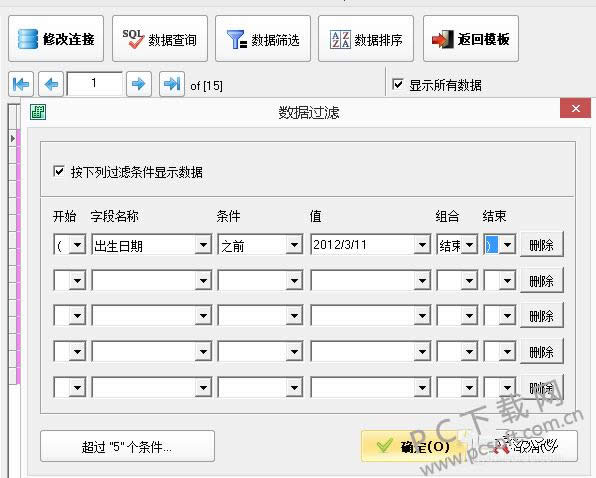Open the 数据排序 A-Z sort tool

pos(366,39)
